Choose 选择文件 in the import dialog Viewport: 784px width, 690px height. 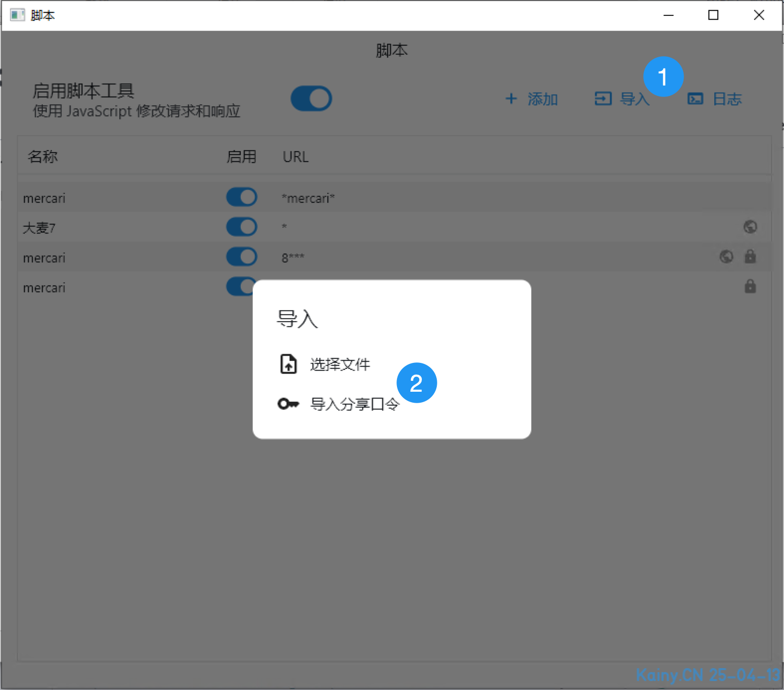pos(340,364)
